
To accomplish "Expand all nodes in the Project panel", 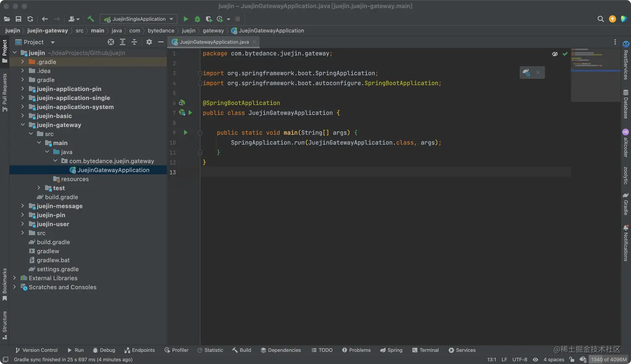I will 122,42.
